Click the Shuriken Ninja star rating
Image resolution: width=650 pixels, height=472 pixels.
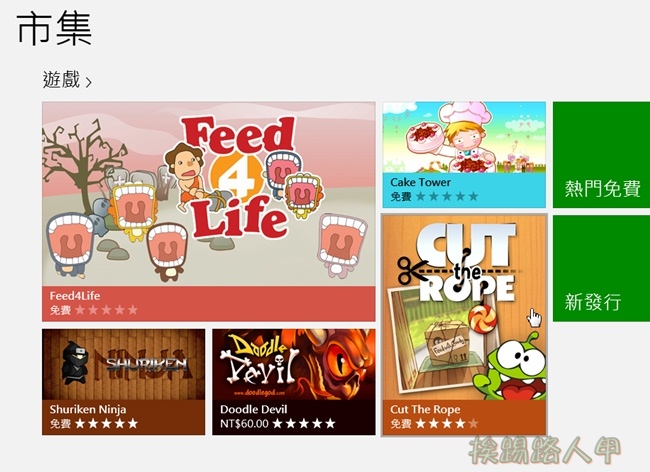[107, 424]
